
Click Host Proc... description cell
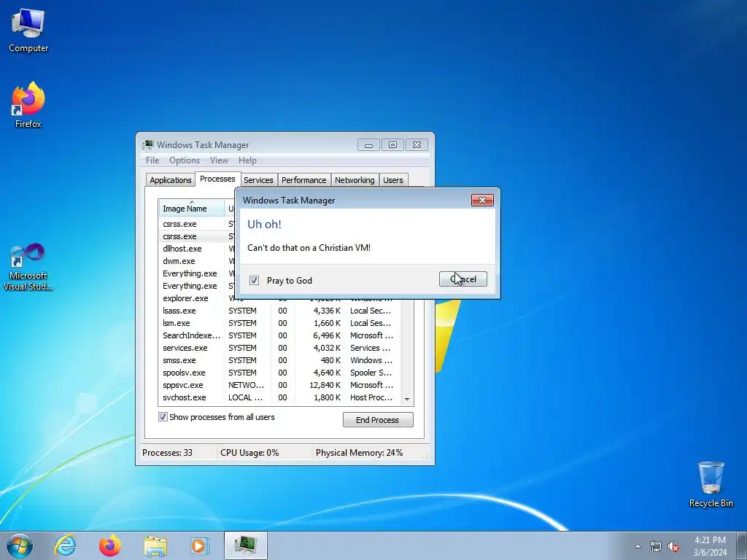coord(371,397)
